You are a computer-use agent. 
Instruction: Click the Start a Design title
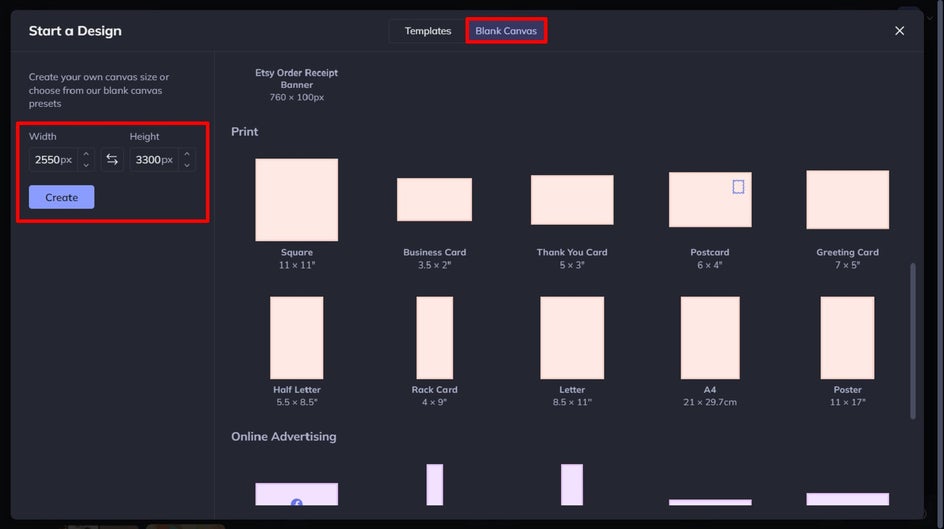coord(75,31)
